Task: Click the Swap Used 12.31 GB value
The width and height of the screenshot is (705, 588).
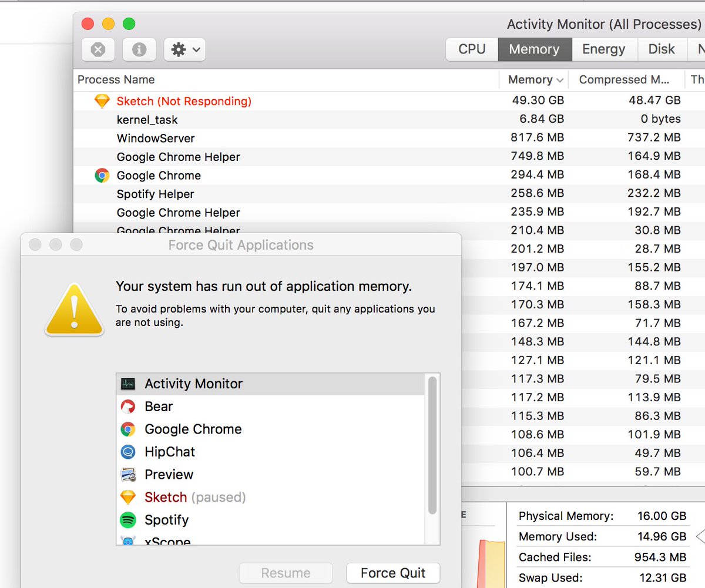Action: click(662, 577)
